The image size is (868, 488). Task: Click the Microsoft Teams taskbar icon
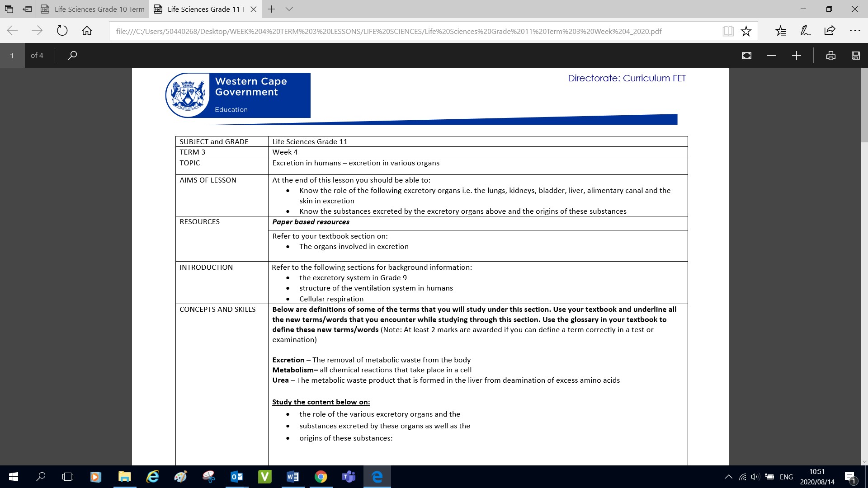(349, 476)
